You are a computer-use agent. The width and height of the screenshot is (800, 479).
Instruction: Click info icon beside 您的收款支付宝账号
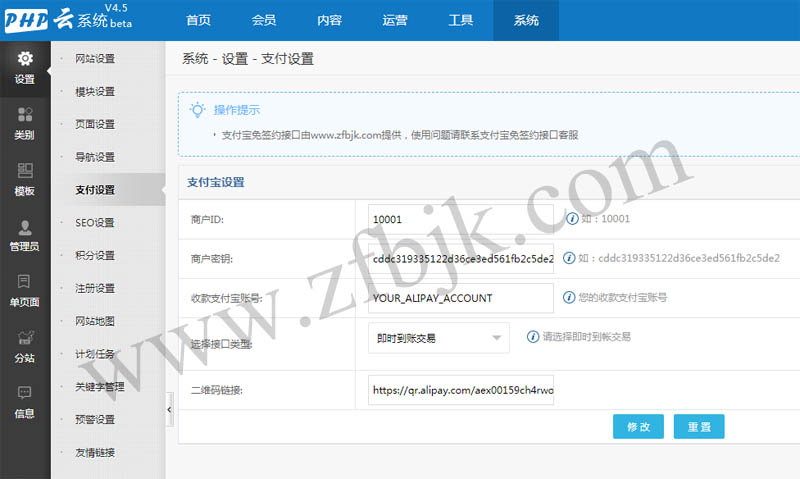[x=569, y=297]
